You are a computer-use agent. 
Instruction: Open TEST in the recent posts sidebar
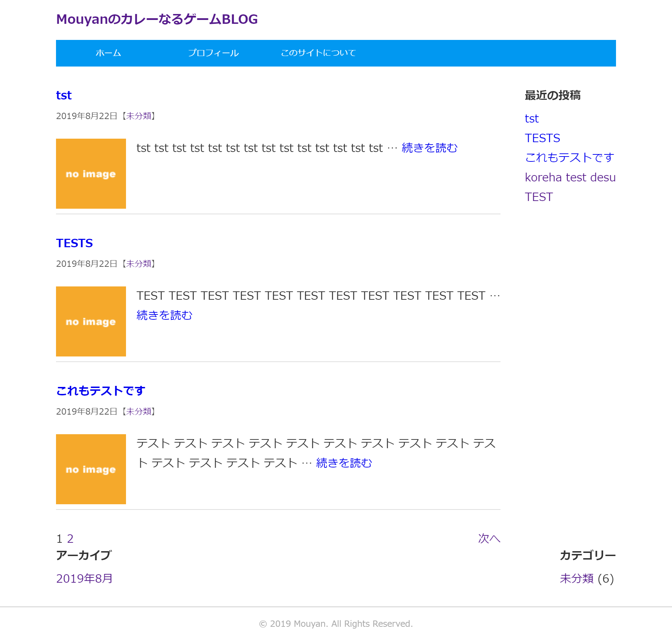pos(539,197)
